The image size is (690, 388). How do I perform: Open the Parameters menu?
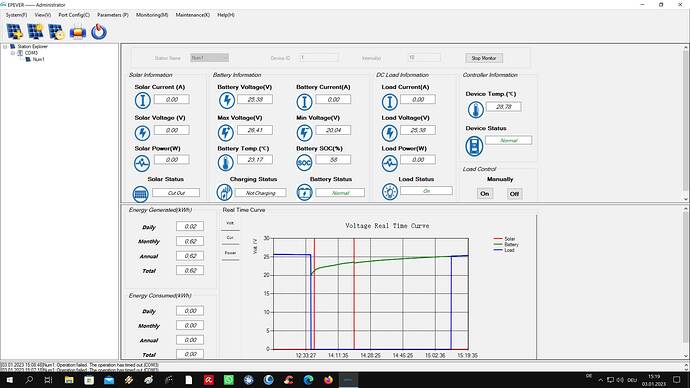pyautogui.click(x=113, y=15)
